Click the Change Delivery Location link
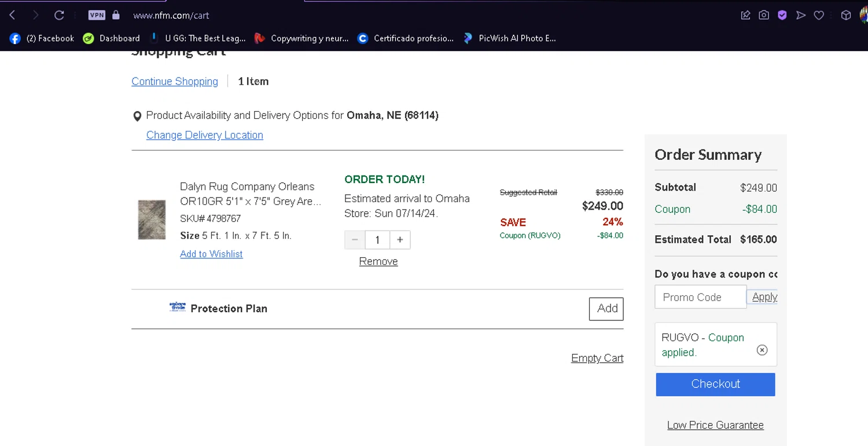The width and height of the screenshot is (868, 446). coord(204,135)
